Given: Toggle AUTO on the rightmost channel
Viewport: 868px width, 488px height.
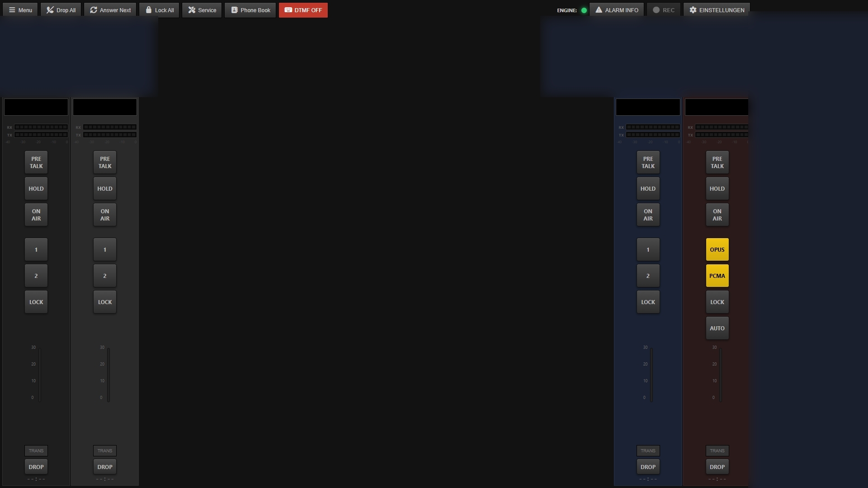Looking at the screenshot, I should [x=717, y=328].
